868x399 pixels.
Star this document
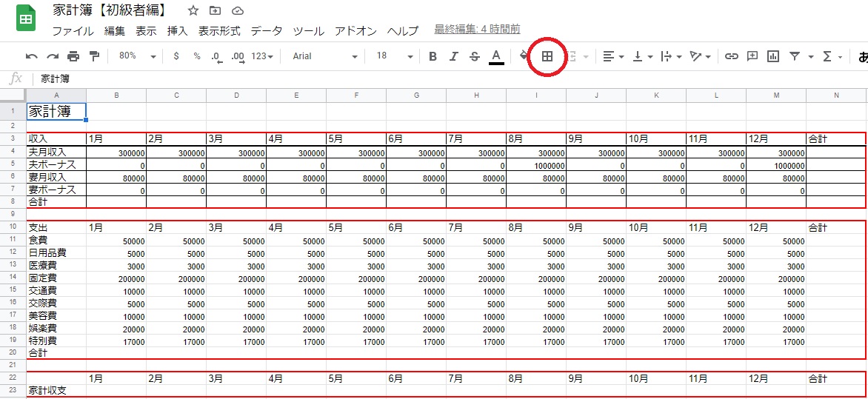pyautogui.click(x=193, y=11)
